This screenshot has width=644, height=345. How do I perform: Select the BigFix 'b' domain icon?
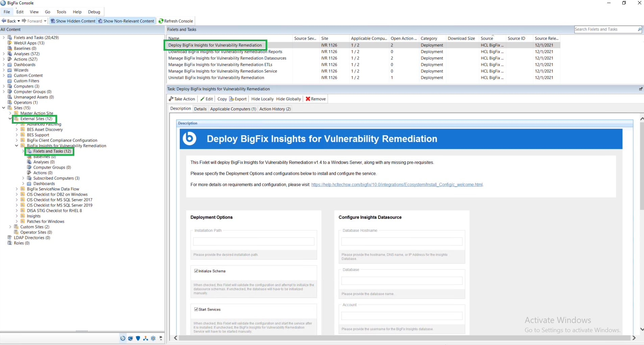pyautogui.click(x=123, y=338)
